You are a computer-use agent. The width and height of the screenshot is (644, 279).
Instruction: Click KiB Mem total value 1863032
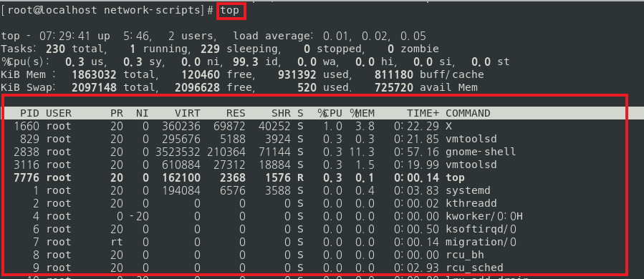[94, 74]
